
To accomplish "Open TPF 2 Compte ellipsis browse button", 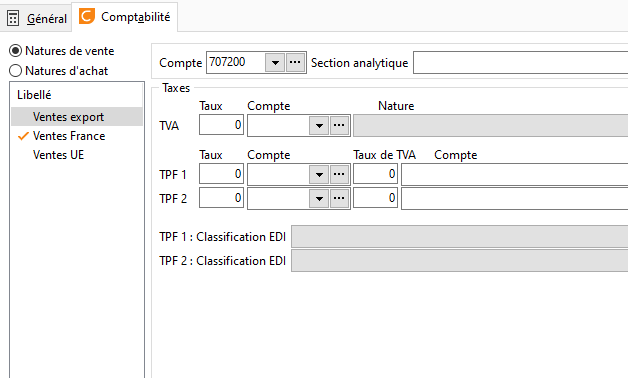I will point(339,199).
